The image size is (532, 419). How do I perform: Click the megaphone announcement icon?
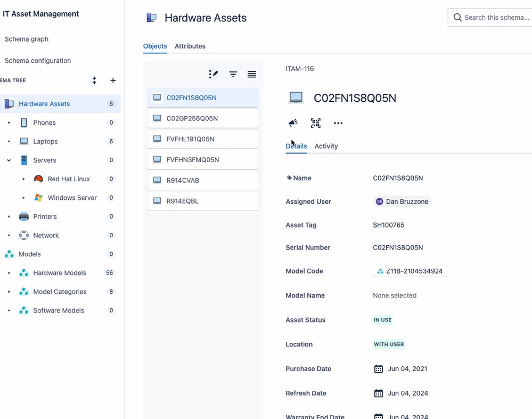pyautogui.click(x=292, y=123)
